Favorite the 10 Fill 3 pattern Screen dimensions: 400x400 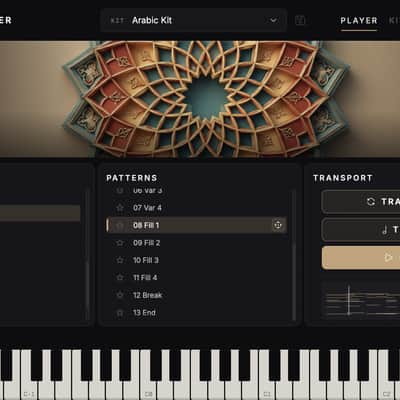coord(120,260)
